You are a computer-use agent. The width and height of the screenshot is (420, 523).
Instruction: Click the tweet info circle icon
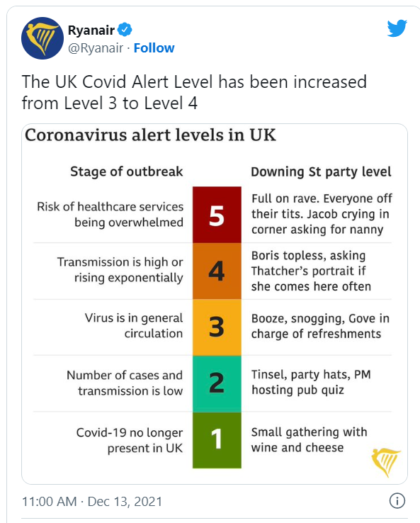click(397, 500)
